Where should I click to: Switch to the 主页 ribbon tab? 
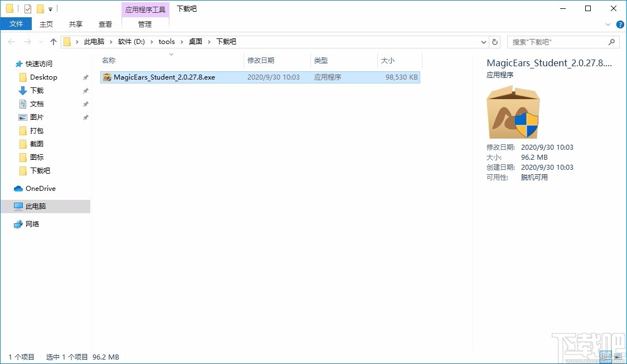pyautogui.click(x=46, y=24)
